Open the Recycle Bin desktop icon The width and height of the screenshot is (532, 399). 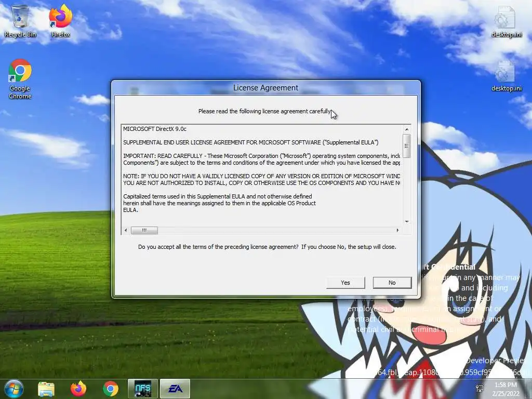tap(20, 21)
